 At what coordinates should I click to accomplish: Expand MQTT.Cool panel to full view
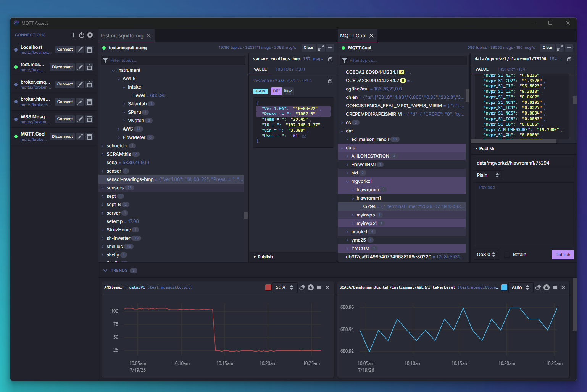(560, 48)
